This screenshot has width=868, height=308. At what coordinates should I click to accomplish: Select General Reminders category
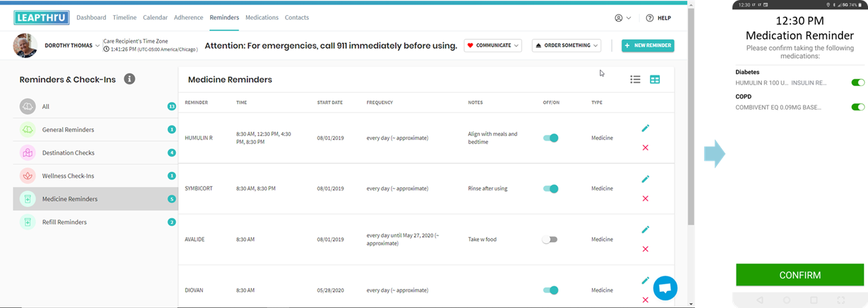(x=95, y=130)
